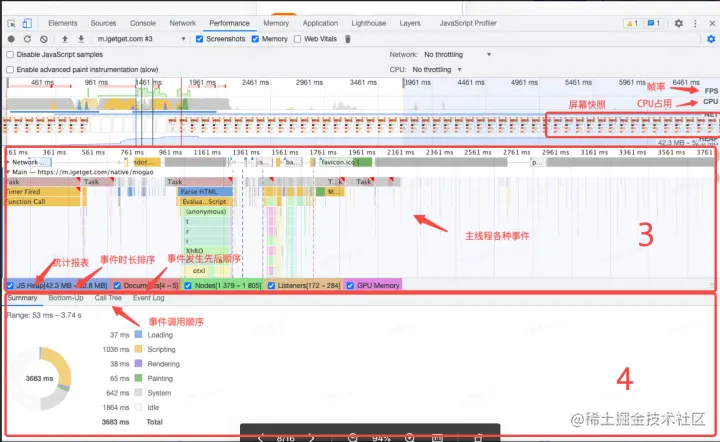This screenshot has width=720, height=442.
Task: Toggle the JS Heap checkbox
Action: (x=10, y=285)
